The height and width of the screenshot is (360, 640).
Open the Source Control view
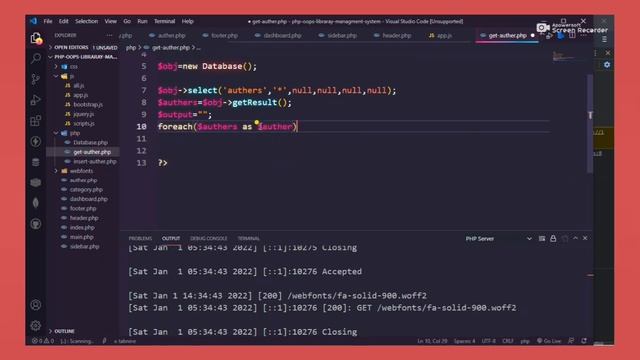click(x=36, y=79)
